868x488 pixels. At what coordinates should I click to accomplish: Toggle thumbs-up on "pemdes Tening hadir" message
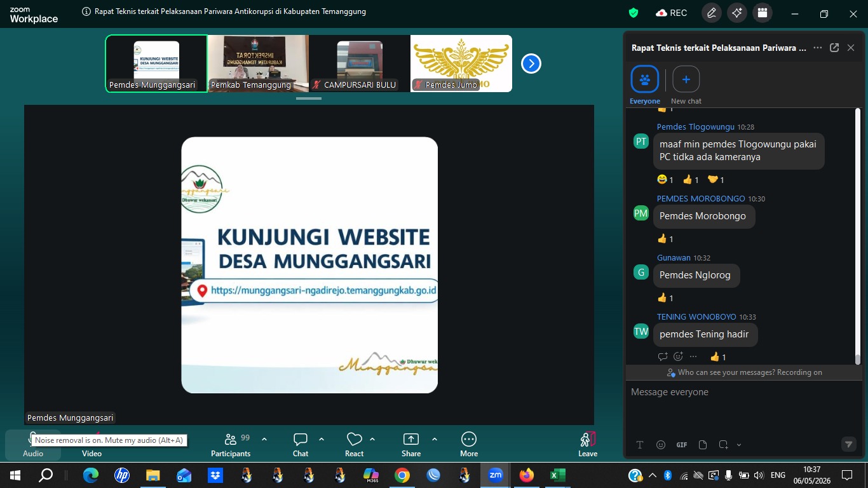coord(718,356)
